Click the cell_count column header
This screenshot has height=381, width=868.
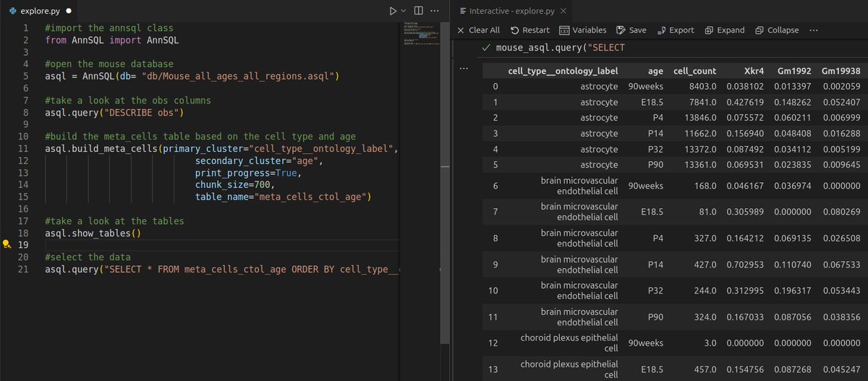coord(694,71)
